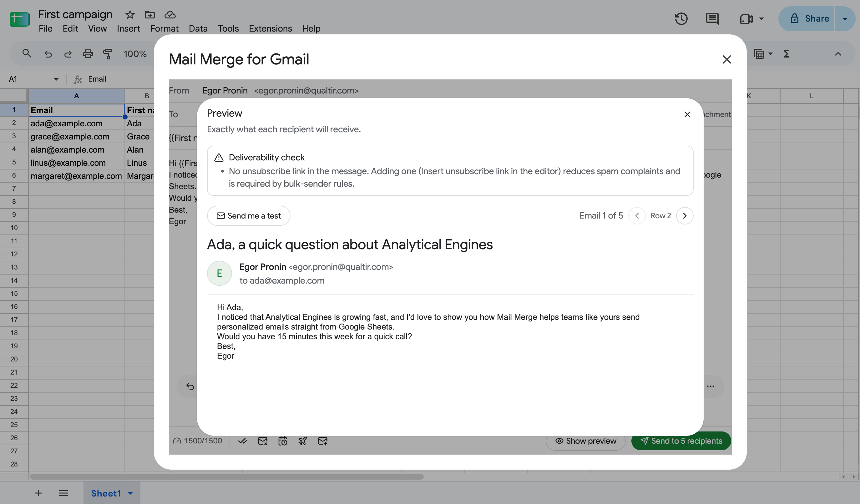Click the Share button
This screenshot has width=860, height=504.
[x=807, y=18]
